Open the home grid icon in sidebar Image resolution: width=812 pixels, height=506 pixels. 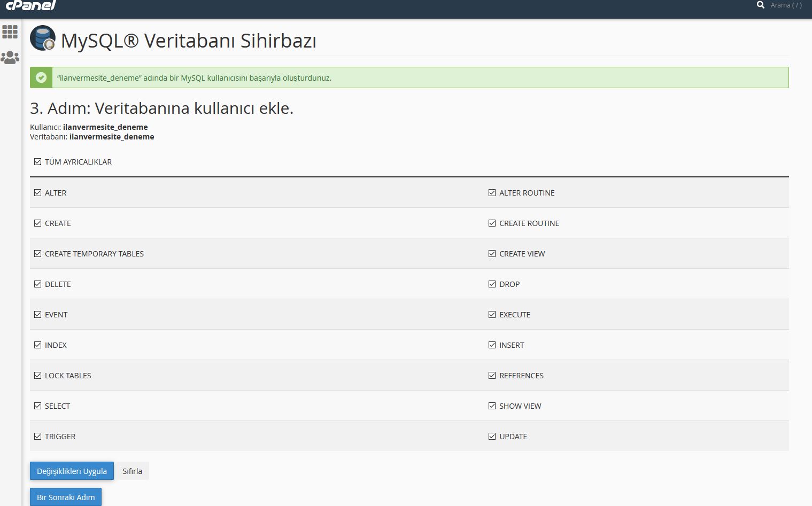click(10, 32)
